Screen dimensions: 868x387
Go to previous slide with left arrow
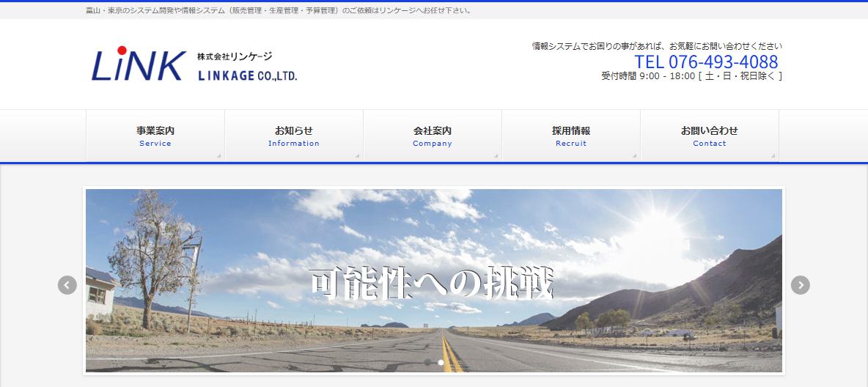67,285
